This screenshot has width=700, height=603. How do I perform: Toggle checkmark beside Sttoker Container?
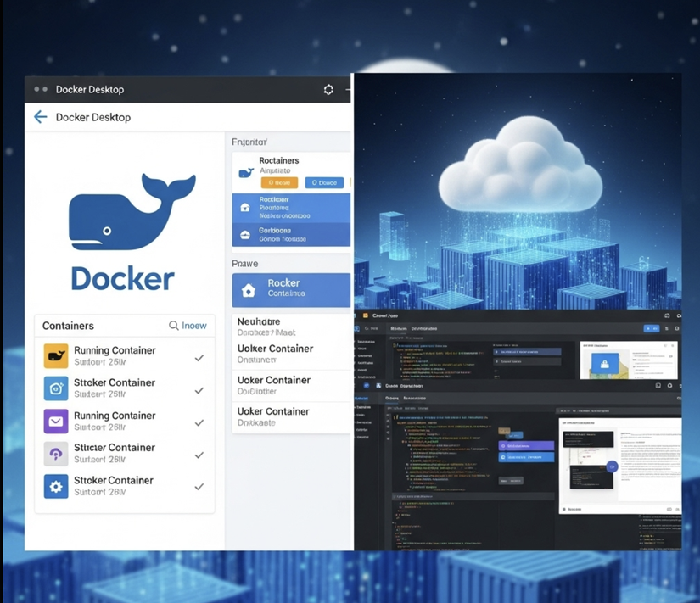pyautogui.click(x=199, y=487)
